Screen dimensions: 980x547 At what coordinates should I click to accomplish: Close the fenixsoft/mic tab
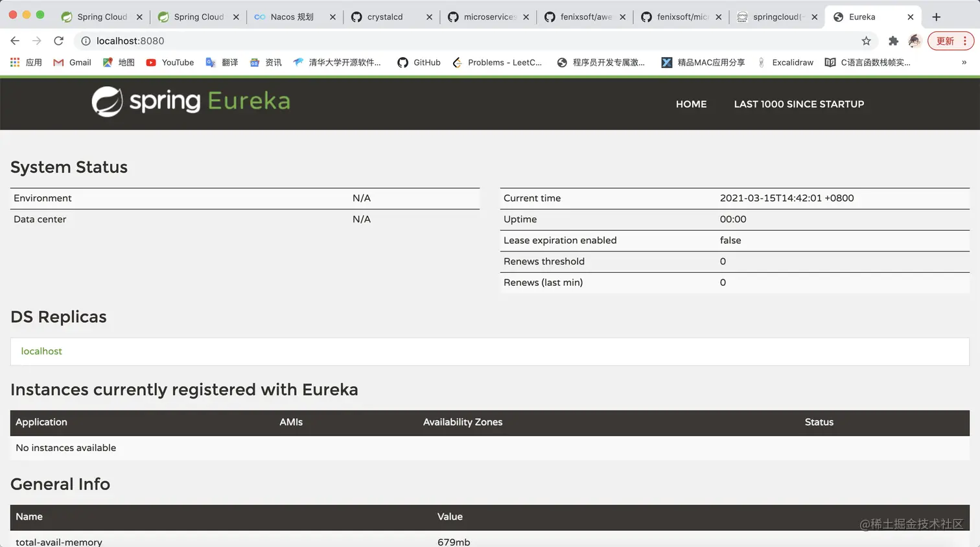718,17
